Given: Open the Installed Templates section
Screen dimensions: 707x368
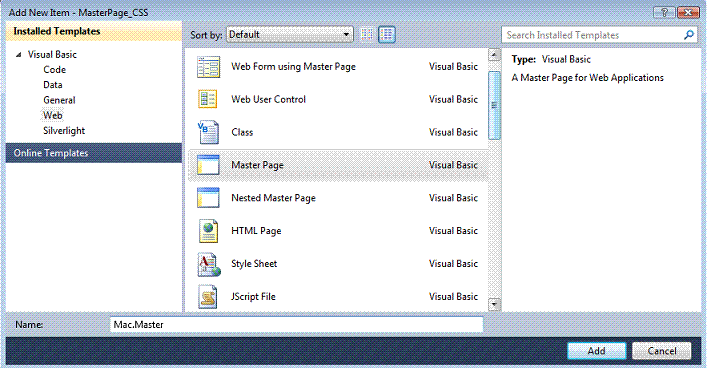Looking at the screenshot, I should [x=94, y=31].
